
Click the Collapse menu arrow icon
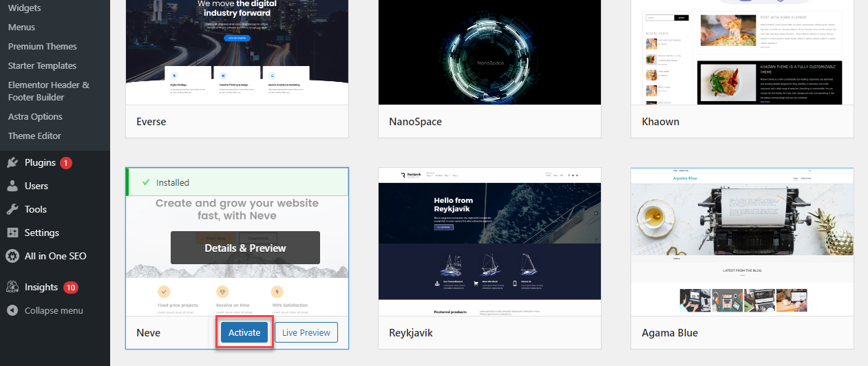(x=12, y=310)
